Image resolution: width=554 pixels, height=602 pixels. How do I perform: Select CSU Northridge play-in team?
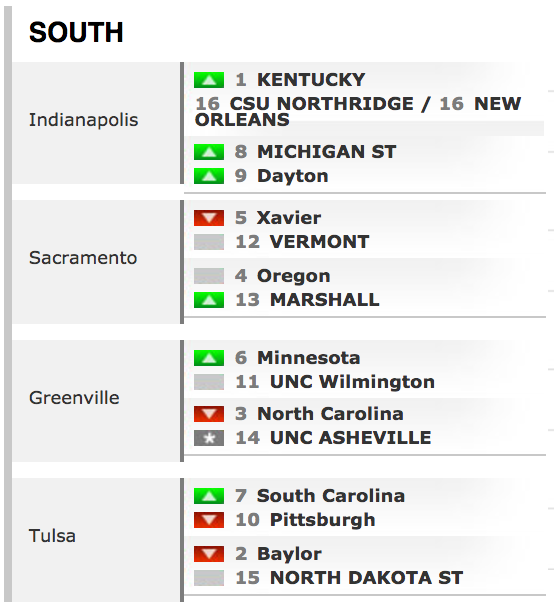pyautogui.click(x=322, y=104)
